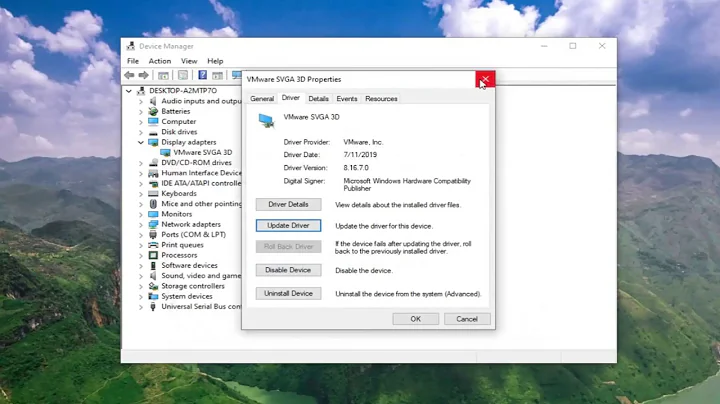Click the DVD/CD-ROM drives icon
720x404 pixels.
153,163
